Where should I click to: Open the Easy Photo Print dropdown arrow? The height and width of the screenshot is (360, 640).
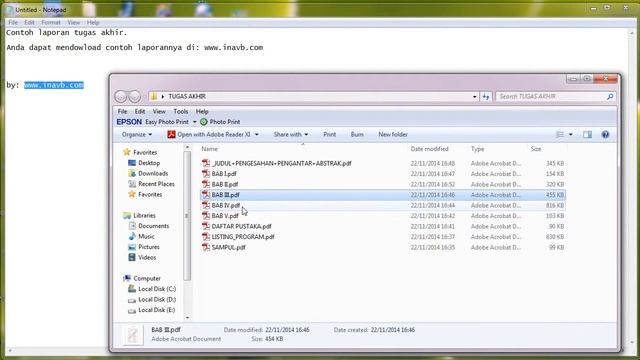pos(195,122)
